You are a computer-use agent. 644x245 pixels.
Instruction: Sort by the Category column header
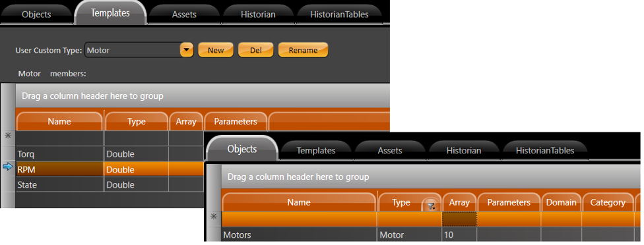[x=608, y=202]
